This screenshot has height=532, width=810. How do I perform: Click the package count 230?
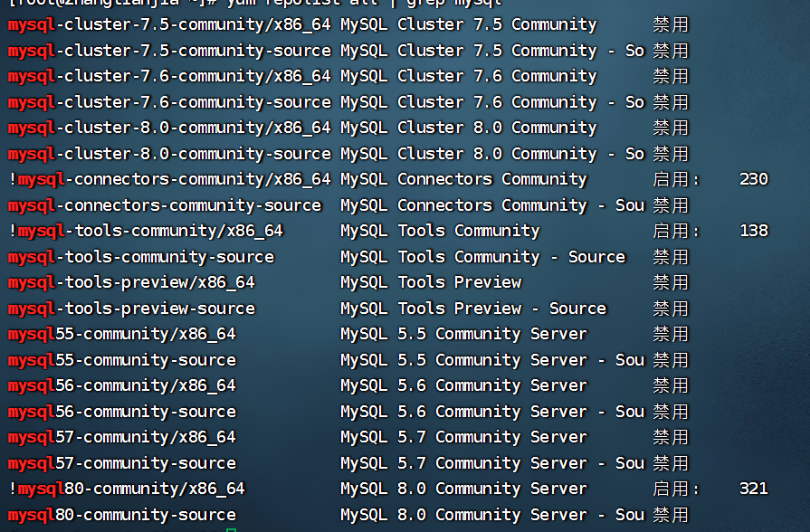pos(754,179)
